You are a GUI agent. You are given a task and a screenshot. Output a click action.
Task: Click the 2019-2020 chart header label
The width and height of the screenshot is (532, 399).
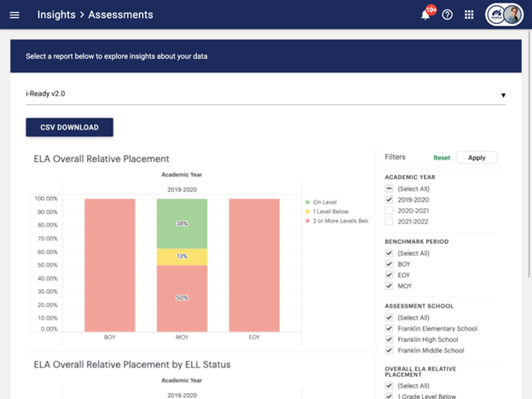point(182,189)
